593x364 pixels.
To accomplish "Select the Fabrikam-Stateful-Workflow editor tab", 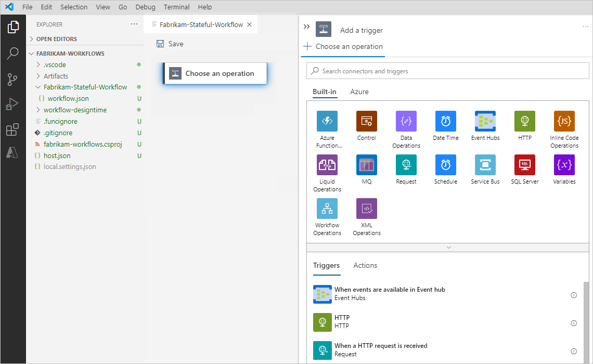I will 201,24.
